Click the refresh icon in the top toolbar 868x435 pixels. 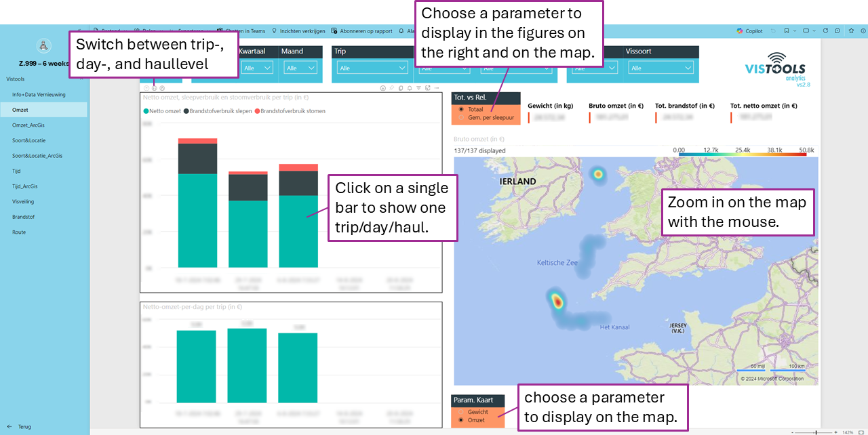(x=825, y=31)
